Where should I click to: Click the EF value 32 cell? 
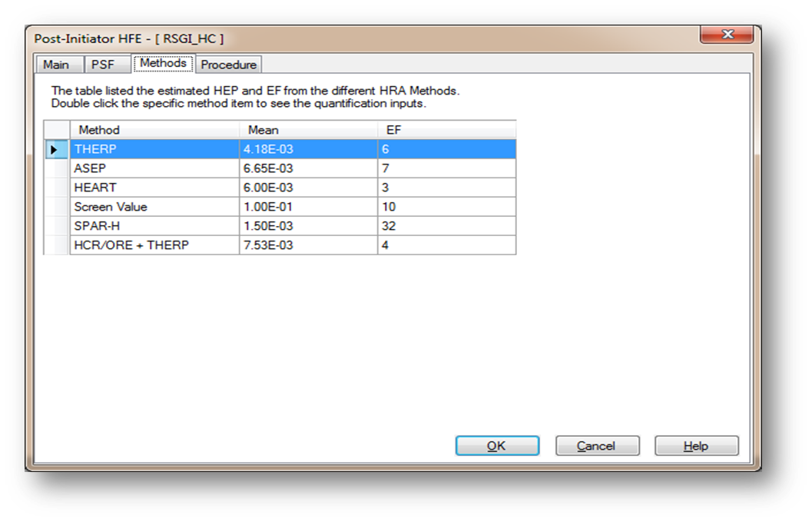point(446,226)
